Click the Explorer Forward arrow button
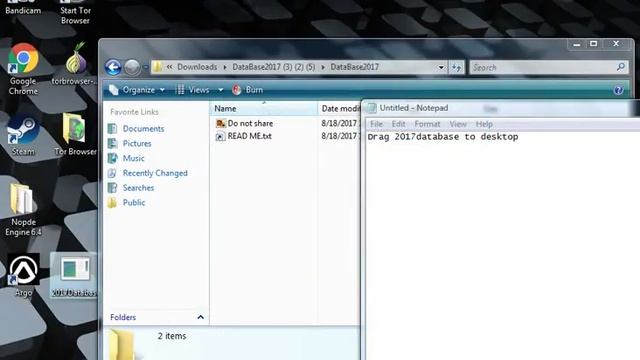This screenshot has width=640, height=360. coord(132,67)
